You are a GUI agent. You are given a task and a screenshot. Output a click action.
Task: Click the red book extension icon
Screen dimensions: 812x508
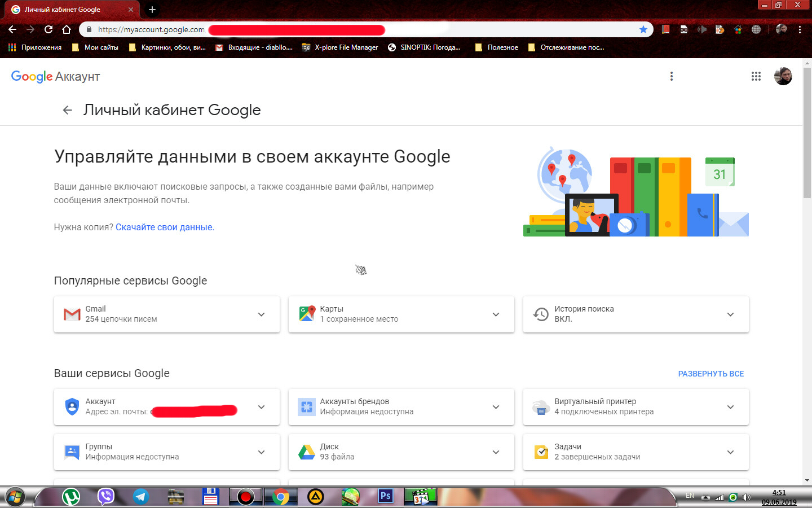pyautogui.click(x=665, y=29)
